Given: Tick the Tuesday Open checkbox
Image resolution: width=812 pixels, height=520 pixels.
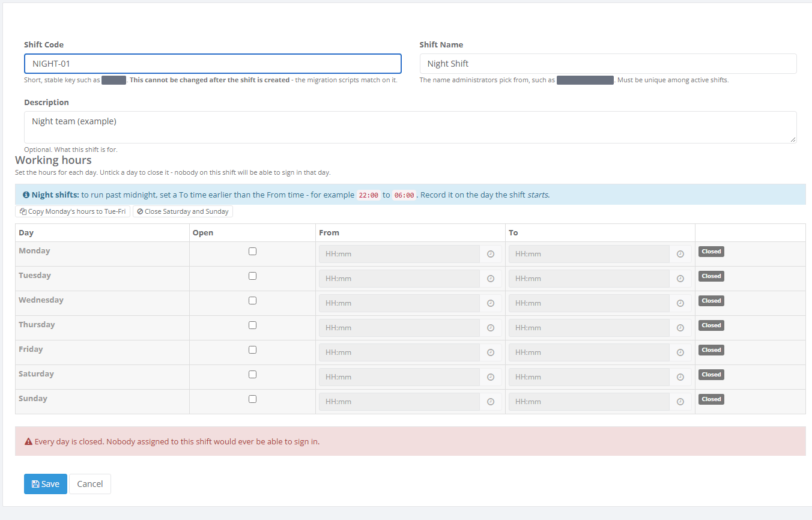Looking at the screenshot, I should click(x=252, y=276).
